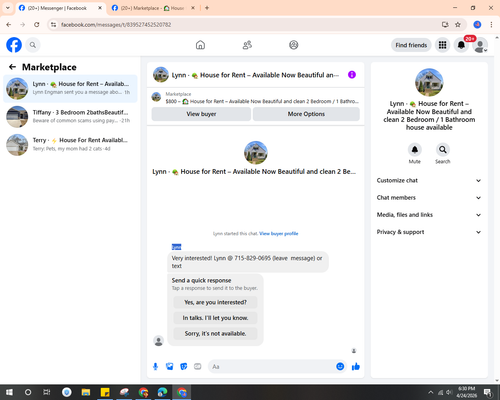Viewport: 500px width, 400px height.
Task: Attach a photo using the image icon
Action: click(169, 367)
